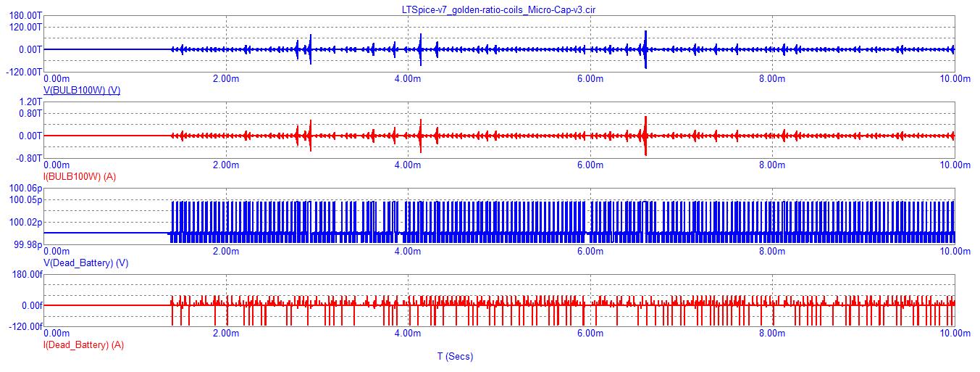Image resolution: width=980 pixels, height=372 pixels.
Task: Click the -0.80T tick on the second plot
Action: tap(28, 158)
